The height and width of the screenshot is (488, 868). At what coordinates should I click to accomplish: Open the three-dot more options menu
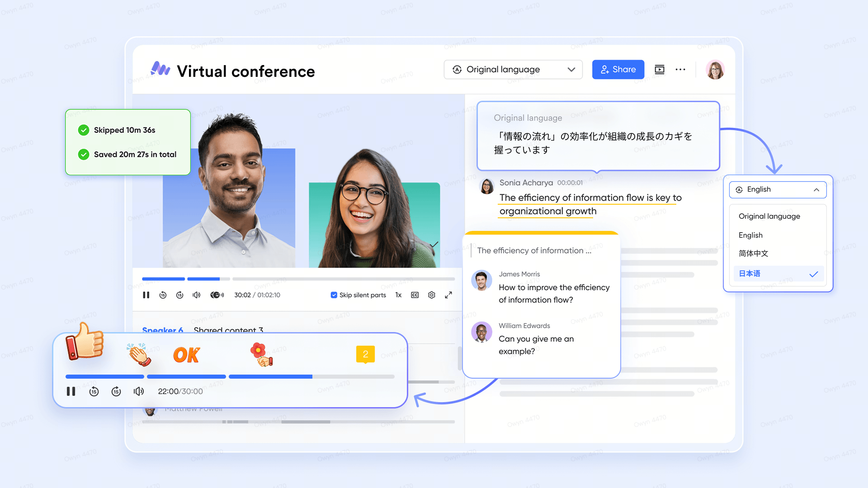click(680, 70)
